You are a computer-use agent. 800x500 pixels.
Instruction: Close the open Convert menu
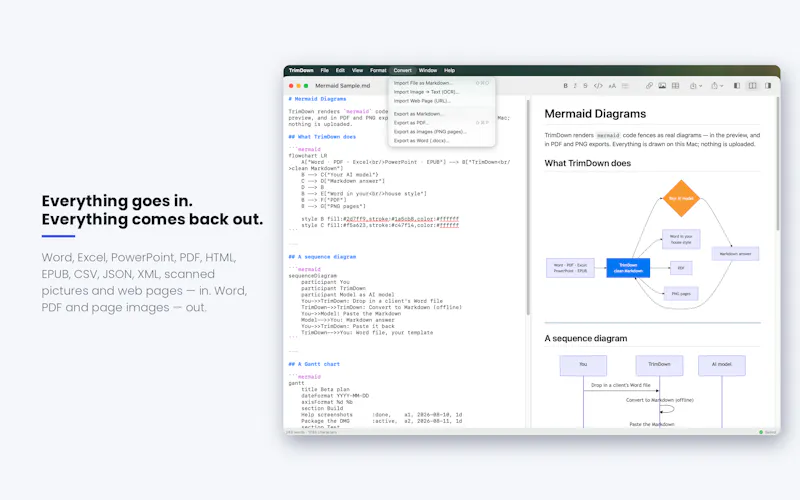tap(403, 70)
